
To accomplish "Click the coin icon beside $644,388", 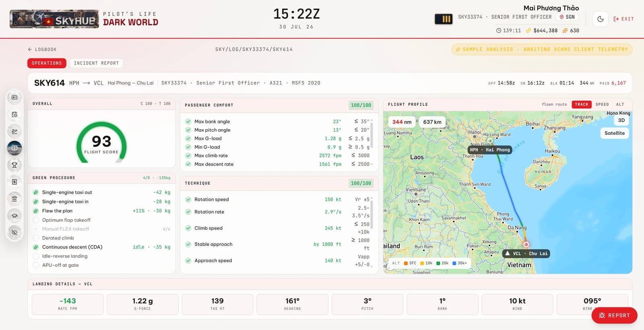I will pyautogui.click(x=528, y=31).
